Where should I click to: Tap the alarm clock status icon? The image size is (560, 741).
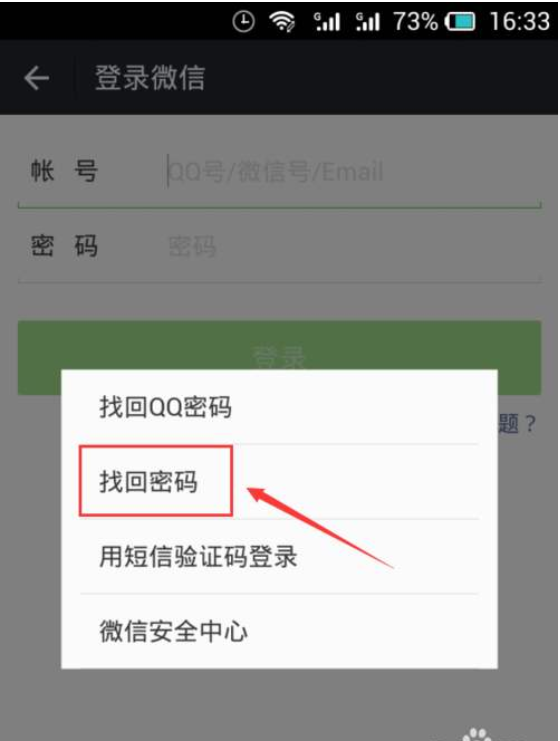click(243, 22)
